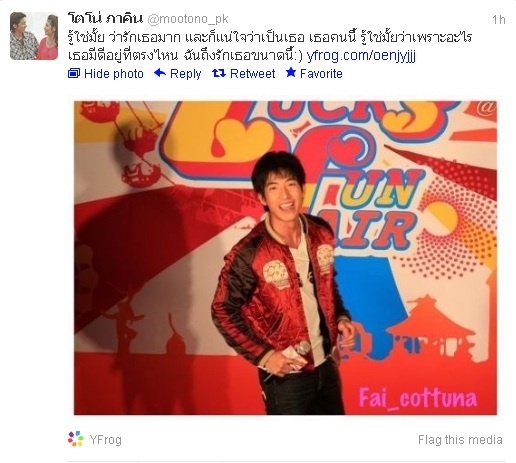Open the embedded fun fair photo
Viewport: 516px width, 463px height.
[285, 258]
